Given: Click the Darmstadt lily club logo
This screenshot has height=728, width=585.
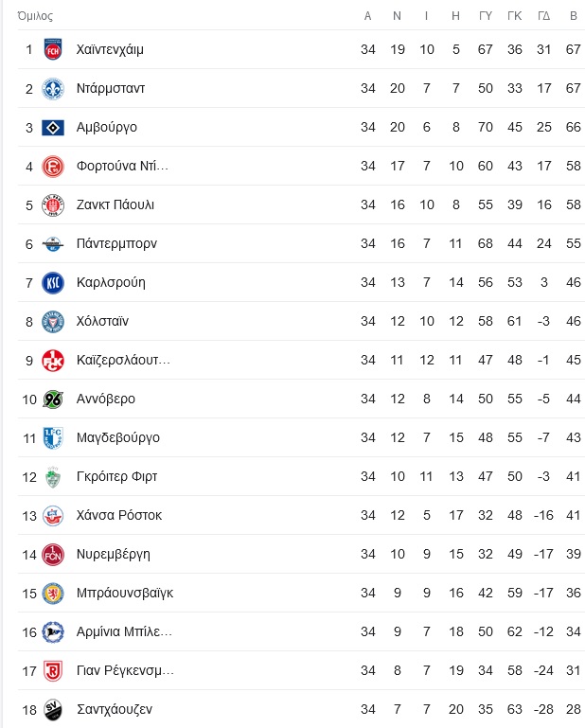Looking at the screenshot, I should pos(53,89).
